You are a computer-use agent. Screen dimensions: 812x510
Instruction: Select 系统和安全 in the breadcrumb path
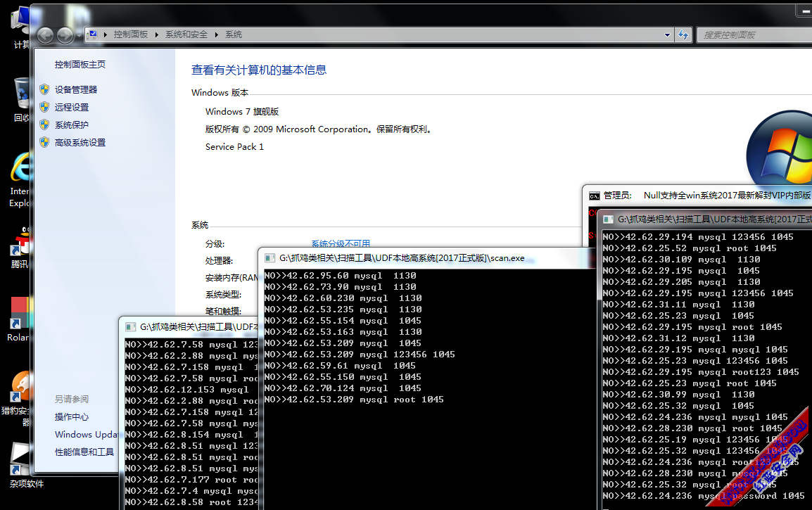186,34
